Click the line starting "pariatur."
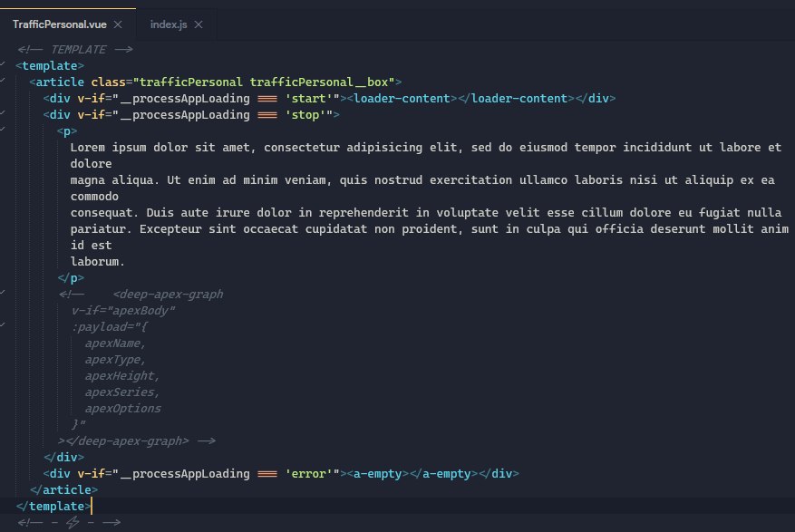The image size is (795, 532). [x=430, y=229]
